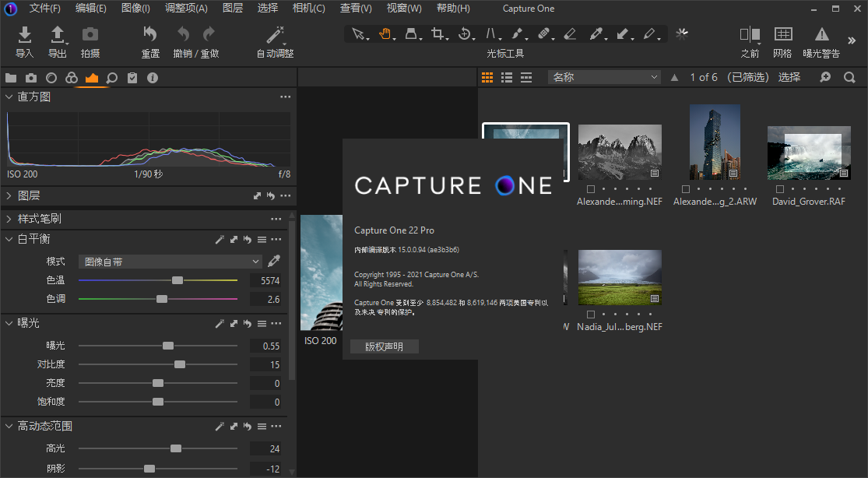The image size is (868, 478).
Task: Open the 调整项(A) menu
Action: pyautogui.click(x=186, y=9)
